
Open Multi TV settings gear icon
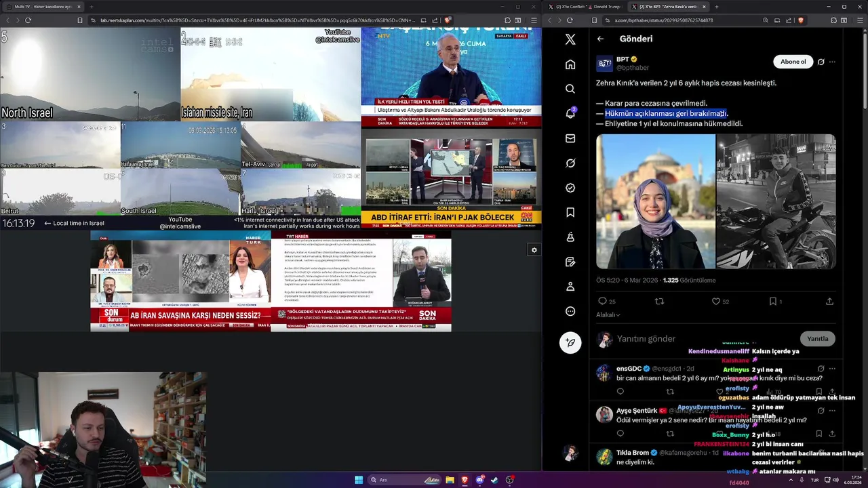[x=534, y=250]
